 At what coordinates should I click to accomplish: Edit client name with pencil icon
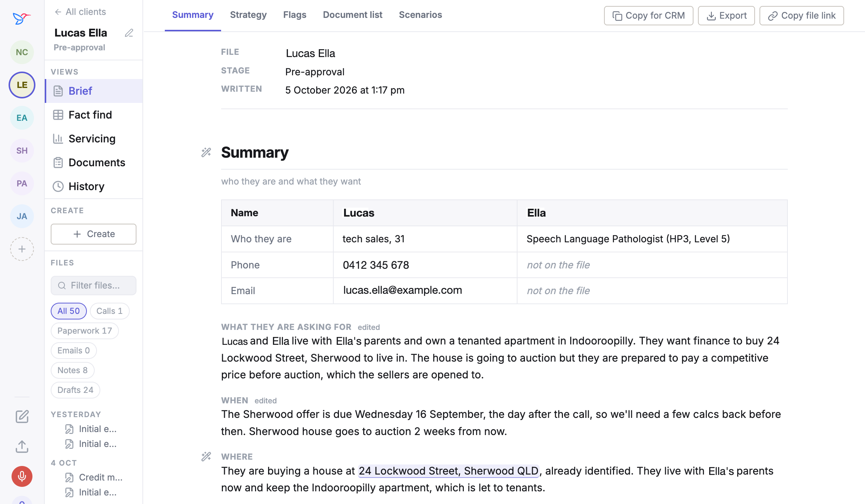pos(129,33)
